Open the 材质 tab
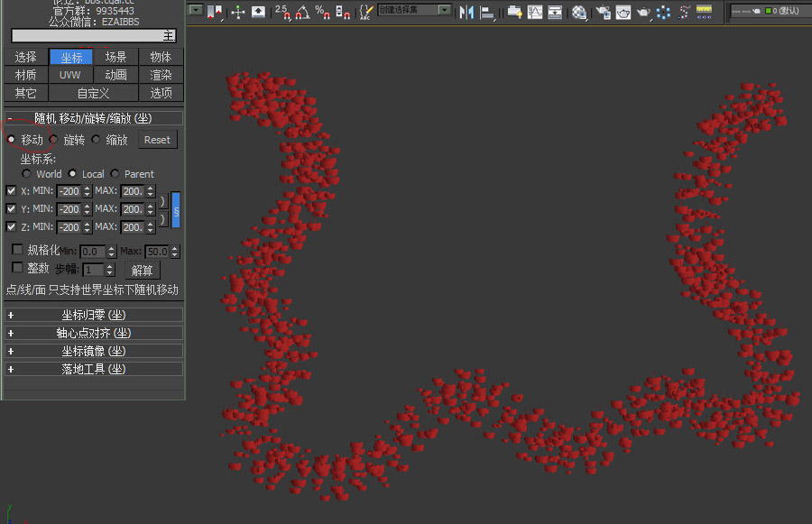The height and width of the screenshot is (524, 812). 25,75
